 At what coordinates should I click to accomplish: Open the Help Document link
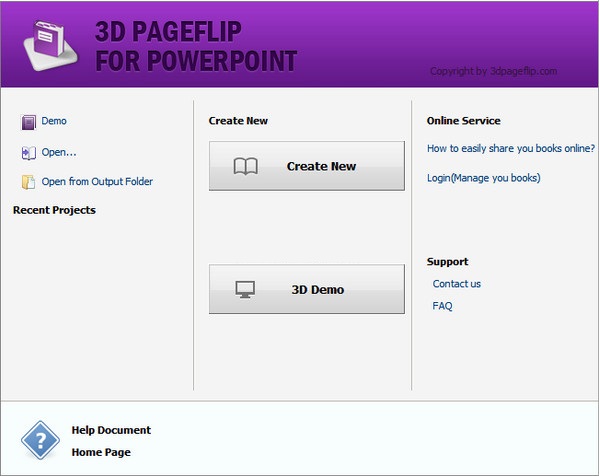[111, 430]
